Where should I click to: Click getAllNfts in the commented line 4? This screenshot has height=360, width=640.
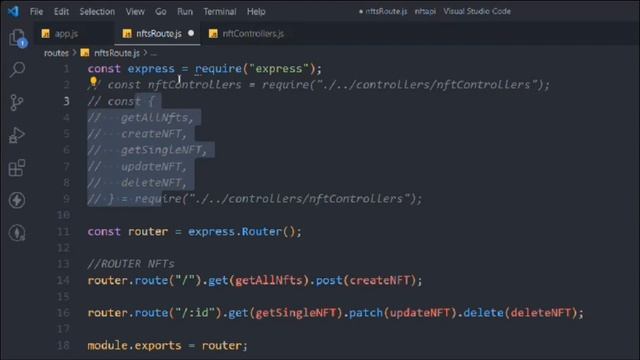[155, 118]
